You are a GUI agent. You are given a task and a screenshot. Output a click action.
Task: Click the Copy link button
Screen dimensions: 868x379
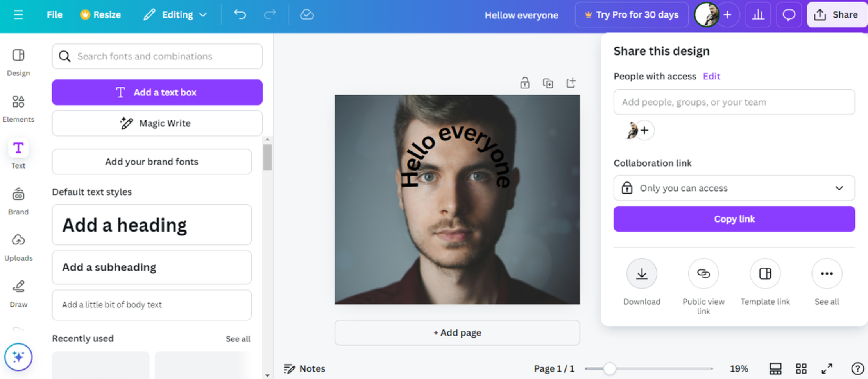point(734,219)
